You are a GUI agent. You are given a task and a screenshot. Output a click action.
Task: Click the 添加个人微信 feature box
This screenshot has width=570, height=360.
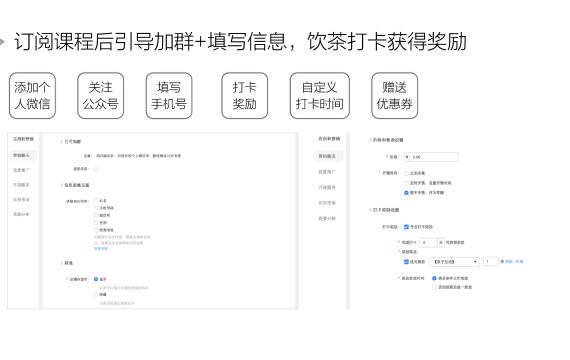click(x=32, y=95)
